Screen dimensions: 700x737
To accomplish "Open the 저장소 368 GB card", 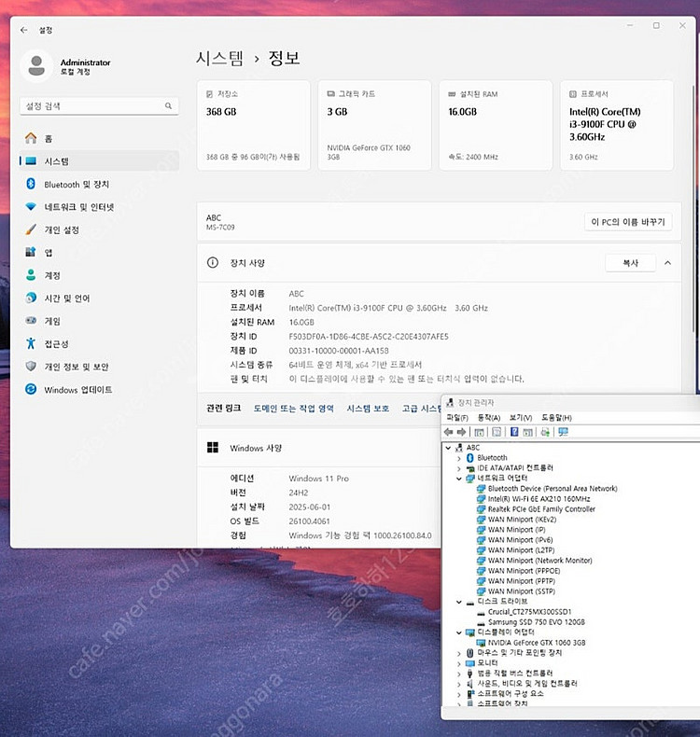I will pos(253,125).
